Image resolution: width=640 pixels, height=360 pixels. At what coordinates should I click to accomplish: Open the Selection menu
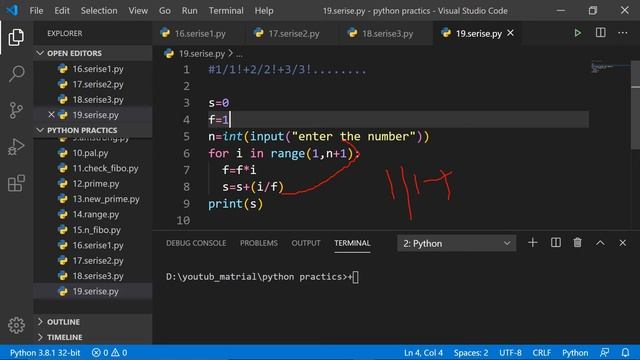tap(99, 11)
